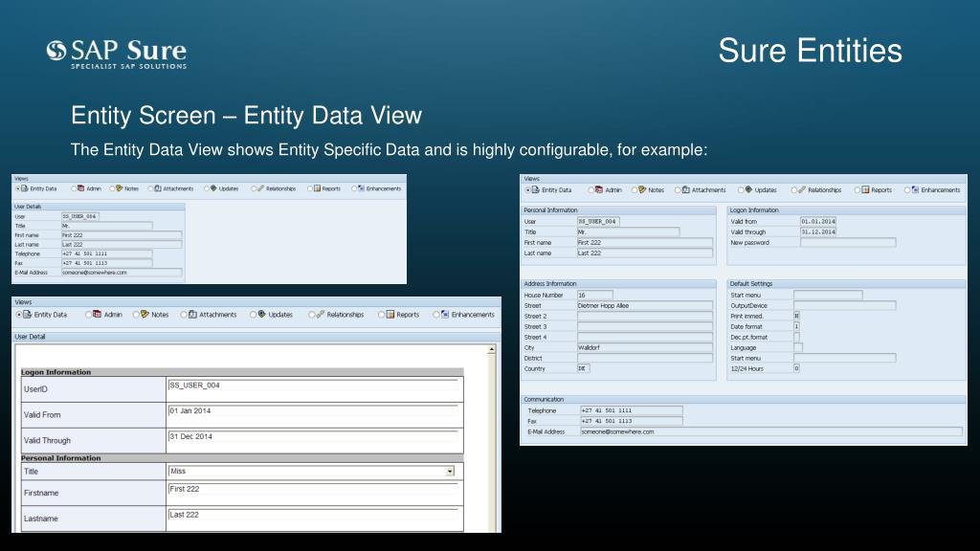The width and height of the screenshot is (980, 551).
Task: Open the Admin icon in the bottom-left screenshot
Action: 97,314
